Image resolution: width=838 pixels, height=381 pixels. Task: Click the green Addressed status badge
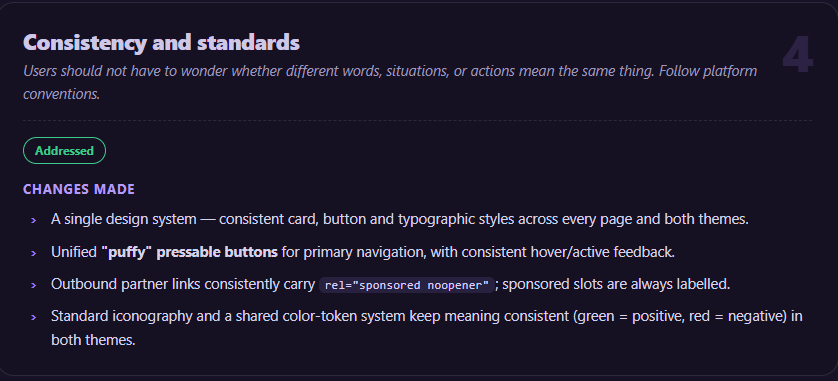click(x=64, y=151)
